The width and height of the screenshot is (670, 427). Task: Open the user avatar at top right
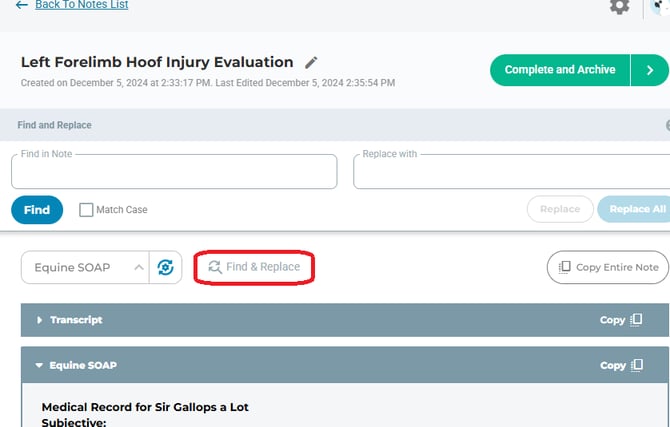[661, 6]
